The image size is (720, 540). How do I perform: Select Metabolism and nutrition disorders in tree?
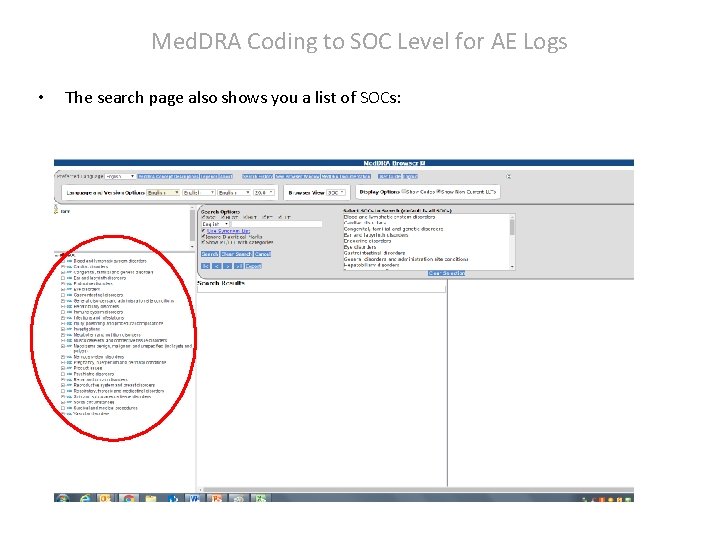tap(107, 335)
